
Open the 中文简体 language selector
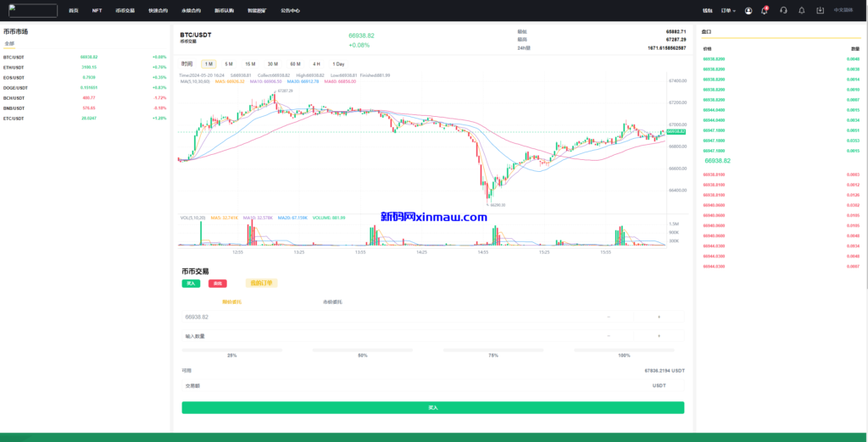tap(843, 10)
